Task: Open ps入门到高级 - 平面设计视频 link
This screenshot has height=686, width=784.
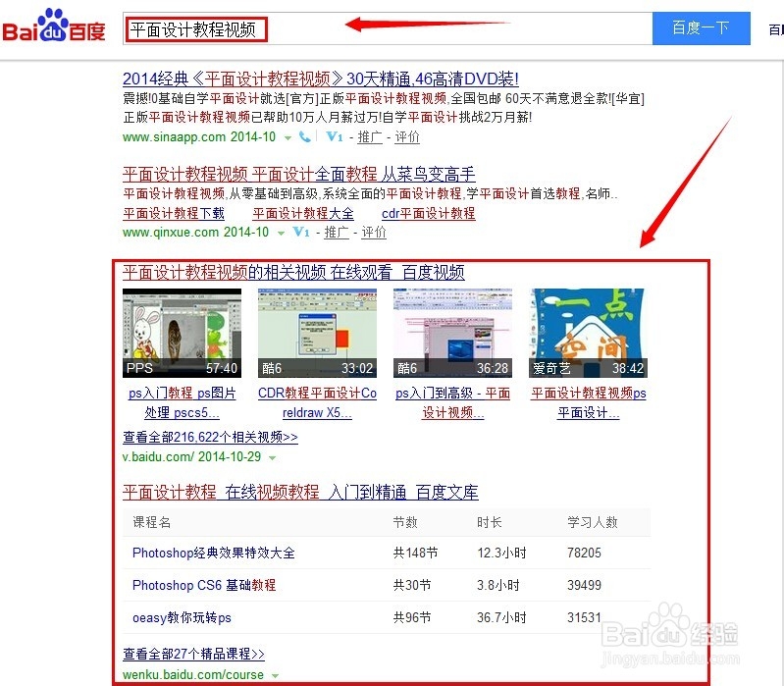Action: point(453,403)
